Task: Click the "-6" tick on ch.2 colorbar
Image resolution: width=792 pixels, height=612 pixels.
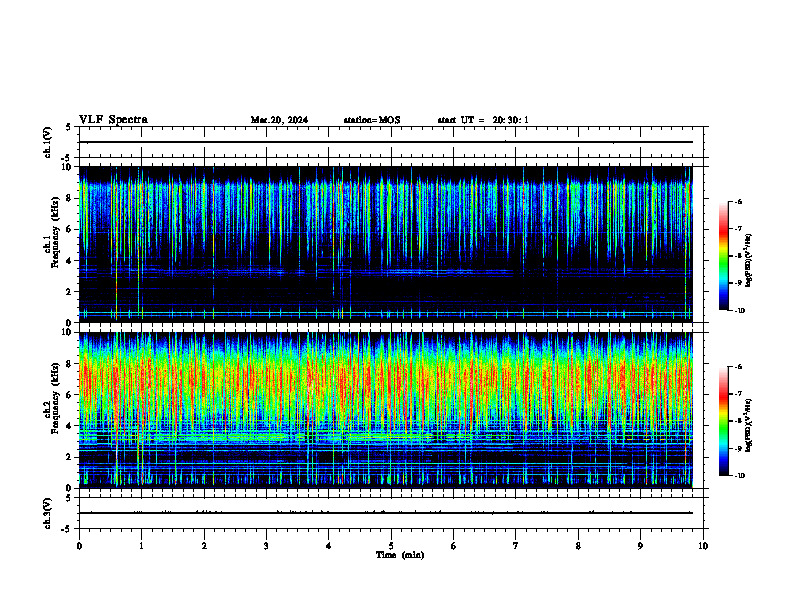Action: tap(738, 367)
